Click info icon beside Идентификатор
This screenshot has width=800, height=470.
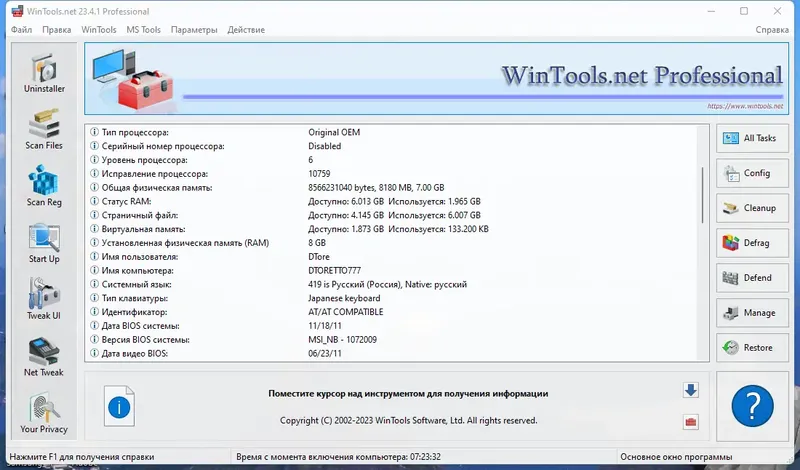[94, 311]
